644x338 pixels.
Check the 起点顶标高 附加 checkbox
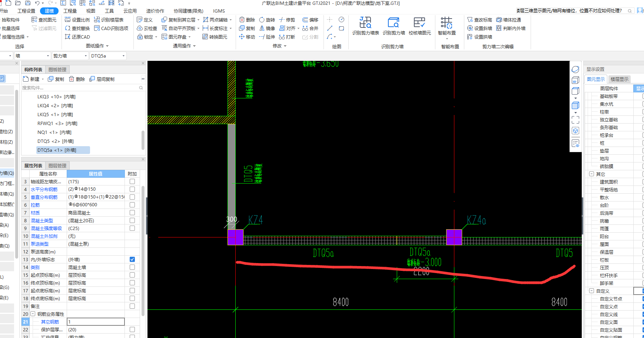click(132, 275)
